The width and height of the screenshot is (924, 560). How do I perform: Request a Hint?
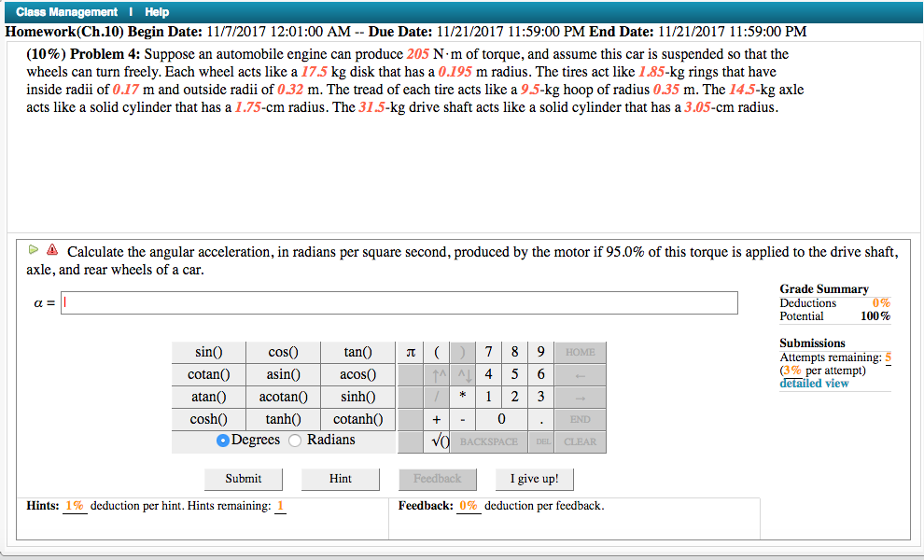[340, 478]
